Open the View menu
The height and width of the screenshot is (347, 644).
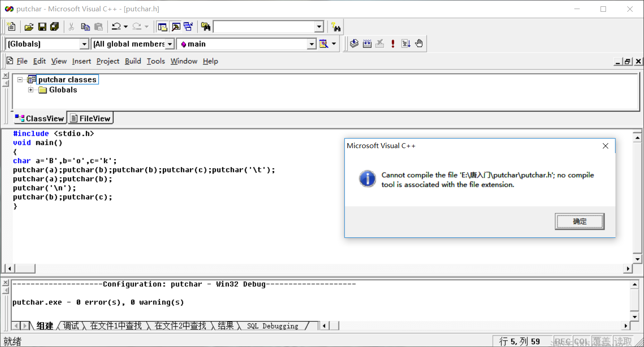coord(59,61)
